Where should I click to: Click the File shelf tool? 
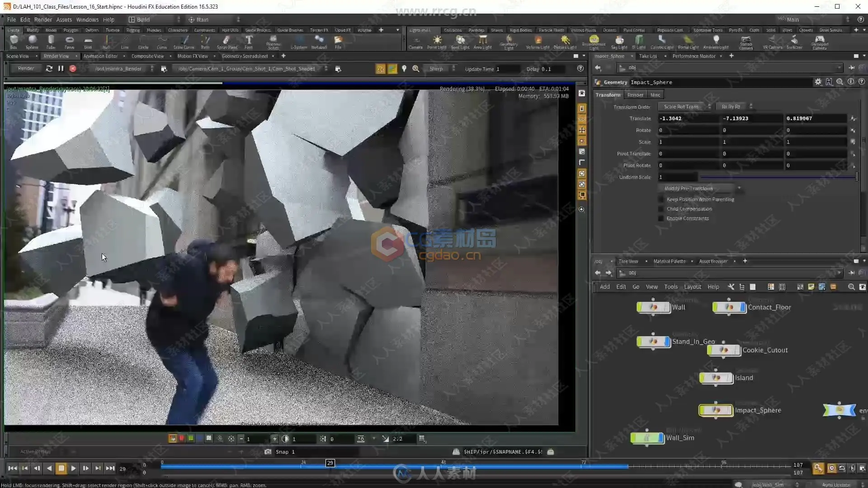tap(338, 42)
